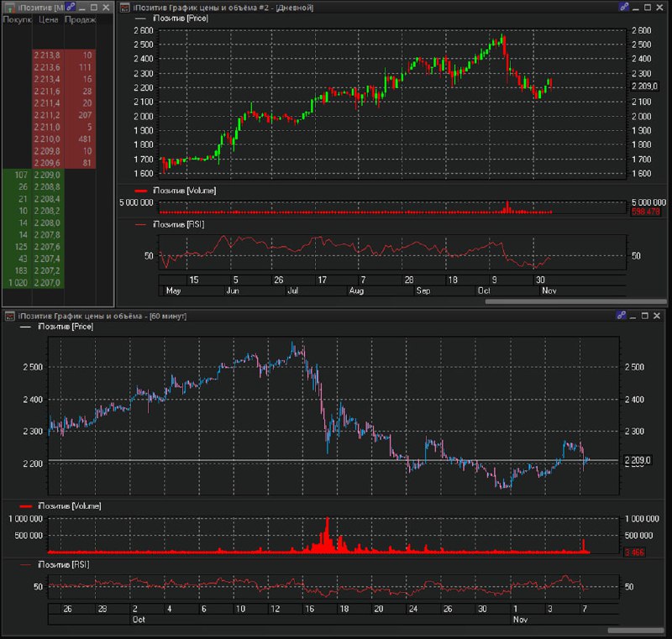The image size is (672, 639).
Task: Click the bid volume 125 at 2 207,6
Action: [x=21, y=247]
